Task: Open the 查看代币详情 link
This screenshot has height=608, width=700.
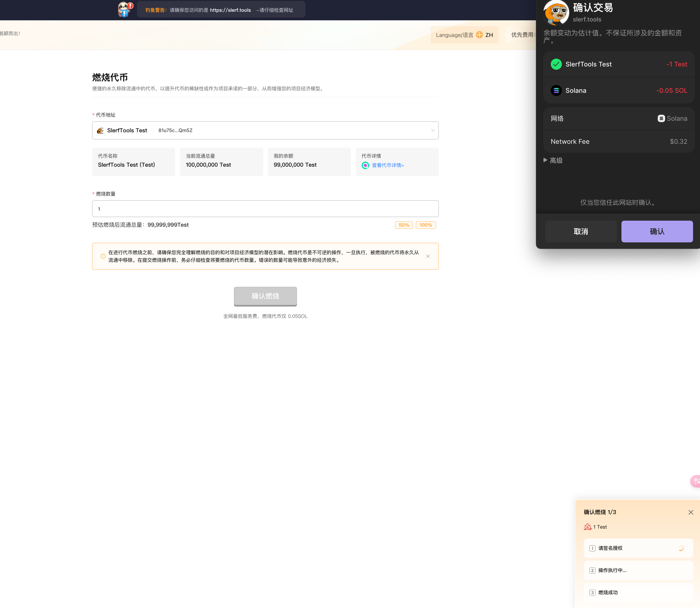Action: click(388, 165)
